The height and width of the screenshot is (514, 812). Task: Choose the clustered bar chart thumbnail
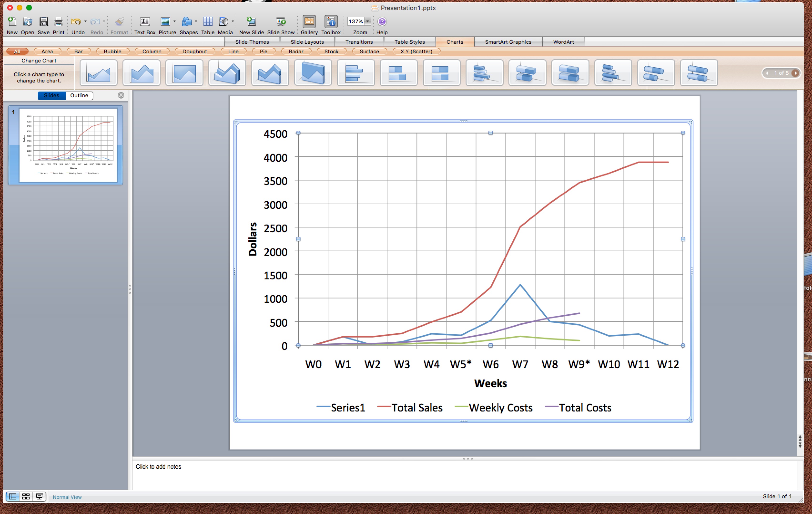(356, 73)
